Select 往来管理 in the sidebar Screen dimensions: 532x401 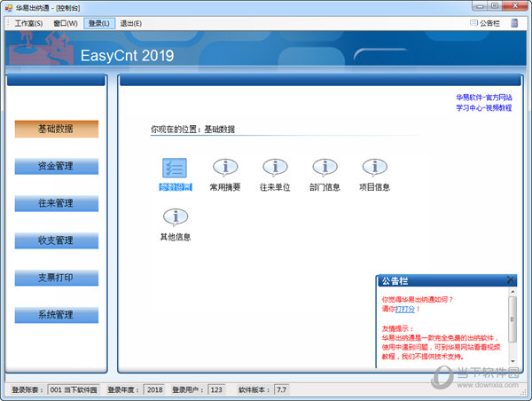point(56,203)
